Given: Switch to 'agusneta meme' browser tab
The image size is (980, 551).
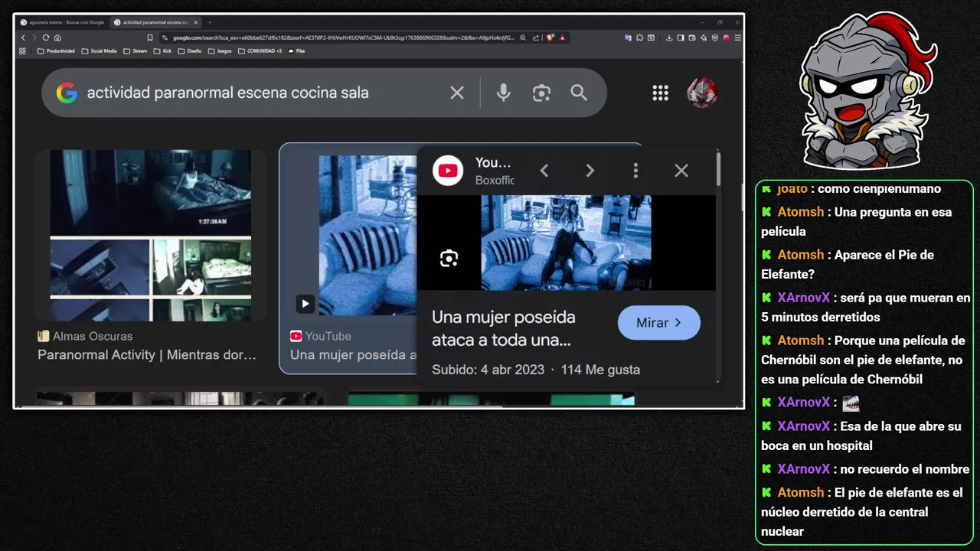Looking at the screenshot, I should tap(62, 22).
